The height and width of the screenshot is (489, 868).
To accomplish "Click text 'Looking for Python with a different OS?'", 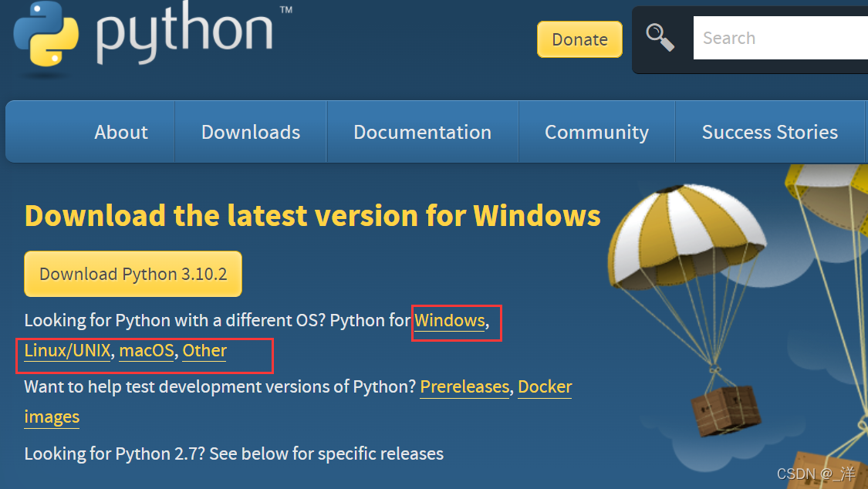I will click(x=175, y=320).
